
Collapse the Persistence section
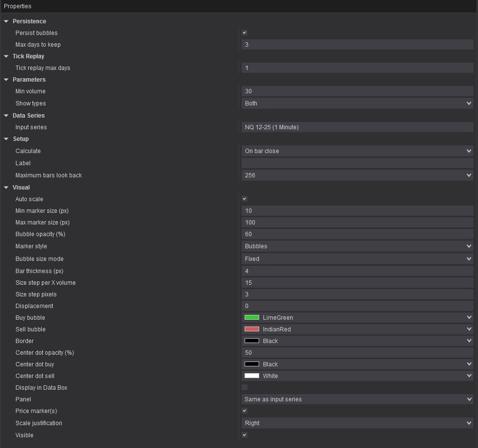[6, 21]
